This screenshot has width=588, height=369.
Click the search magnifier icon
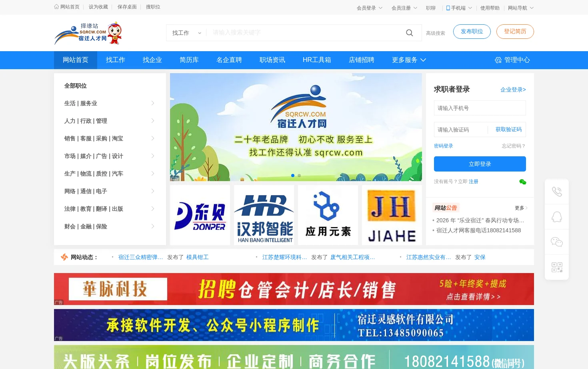pos(409,33)
